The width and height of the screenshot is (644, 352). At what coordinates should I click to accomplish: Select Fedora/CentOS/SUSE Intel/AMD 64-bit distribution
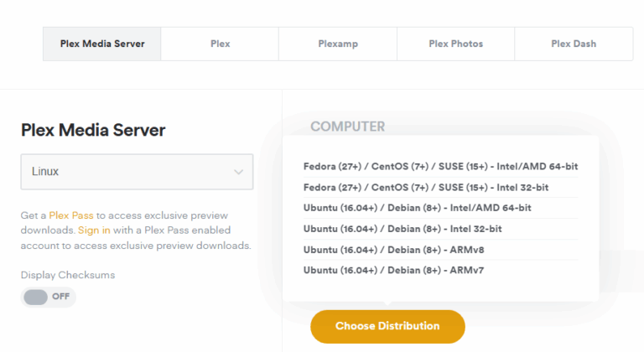coord(440,166)
